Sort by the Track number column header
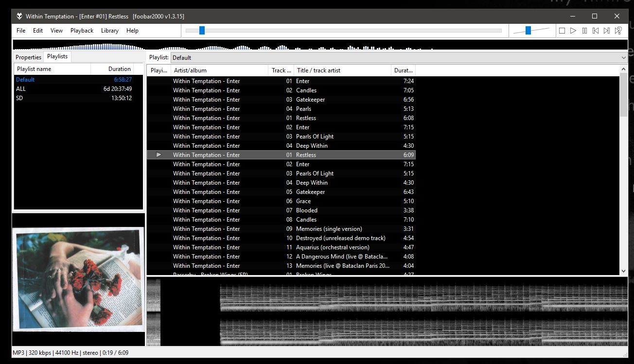Image resolution: width=634 pixels, height=364 pixels. click(281, 70)
